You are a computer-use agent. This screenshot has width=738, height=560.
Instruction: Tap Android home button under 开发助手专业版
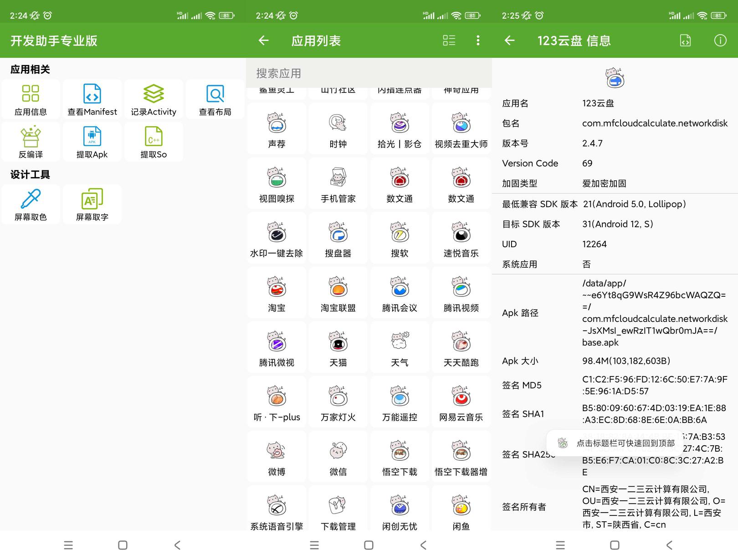(x=123, y=545)
